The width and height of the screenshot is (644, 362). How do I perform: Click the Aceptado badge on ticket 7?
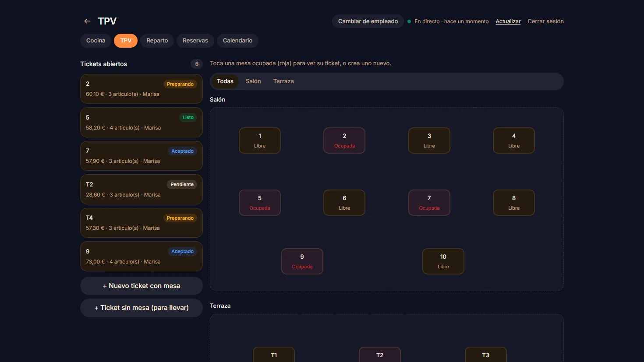pyautogui.click(x=182, y=151)
